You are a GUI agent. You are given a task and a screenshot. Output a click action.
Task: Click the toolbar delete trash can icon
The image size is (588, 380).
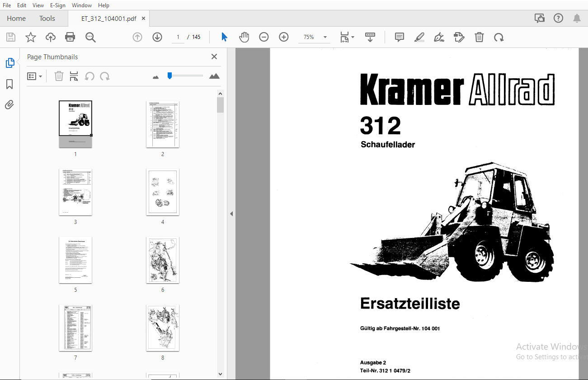point(479,37)
